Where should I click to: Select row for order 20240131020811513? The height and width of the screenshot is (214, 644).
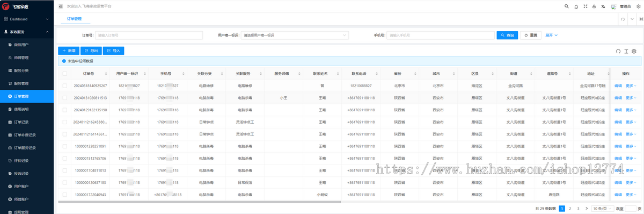[x=64, y=98]
